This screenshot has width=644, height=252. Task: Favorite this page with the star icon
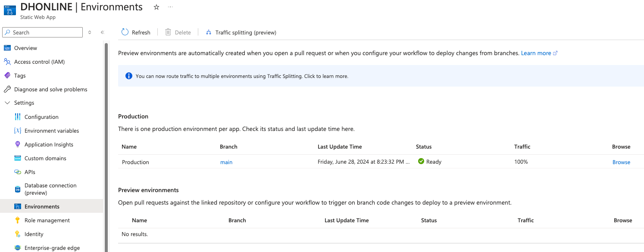(x=156, y=7)
